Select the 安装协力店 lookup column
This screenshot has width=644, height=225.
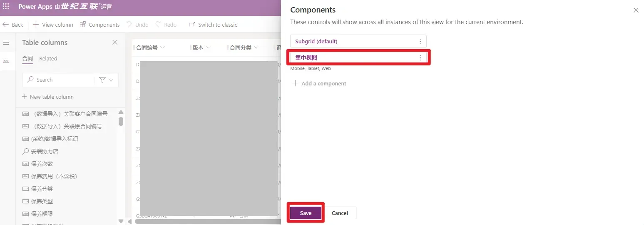tap(45, 151)
